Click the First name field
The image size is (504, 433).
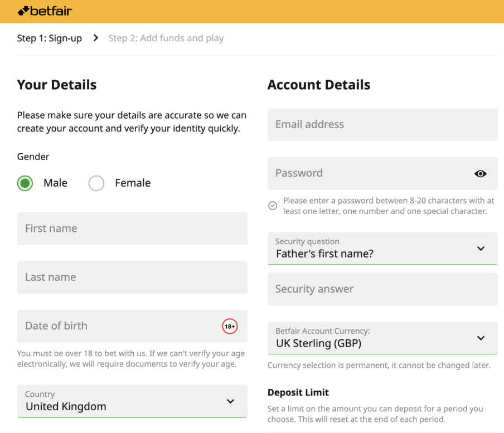[x=132, y=228]
